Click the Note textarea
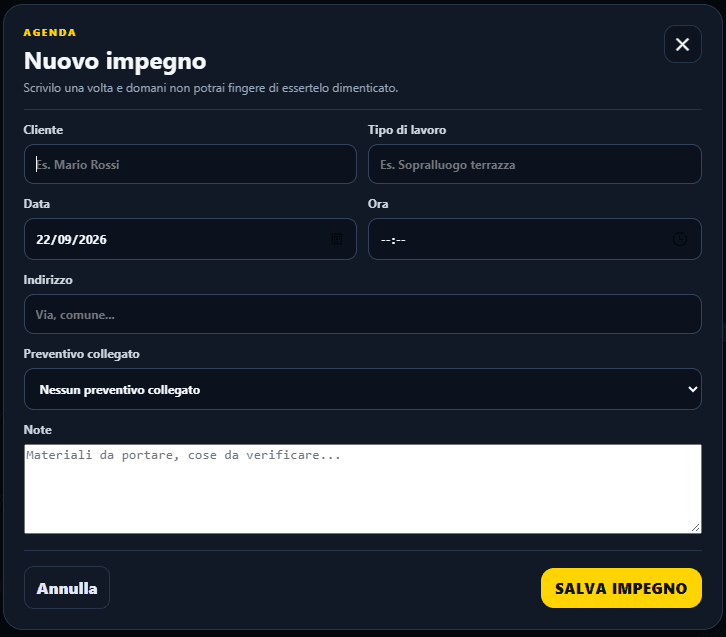Viewport: 726px width, 637px height. 363,489
